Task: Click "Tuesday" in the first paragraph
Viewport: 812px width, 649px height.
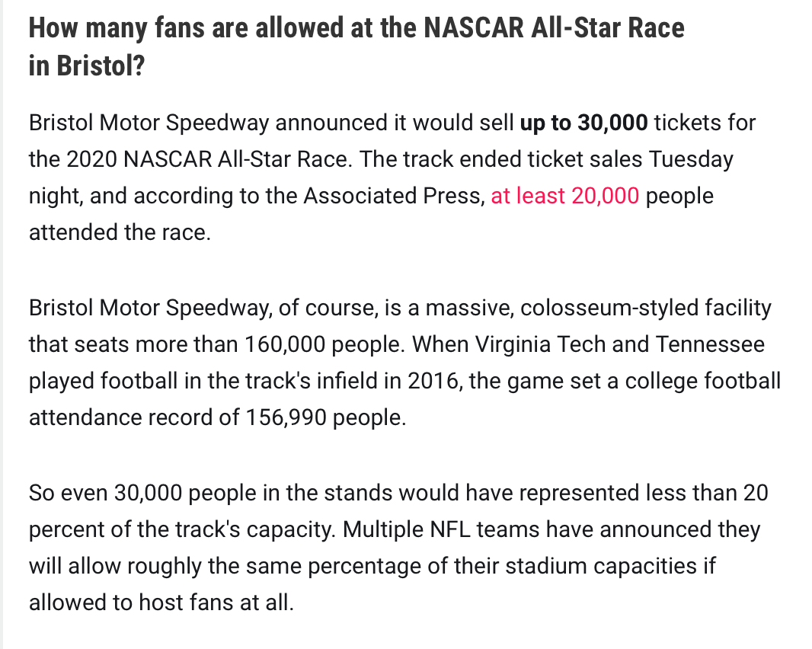Action: tap(691, 159)
